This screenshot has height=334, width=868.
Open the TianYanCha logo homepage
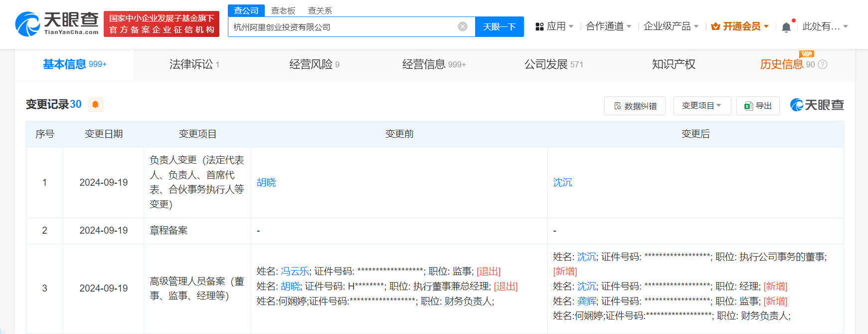tap(57, 24)
